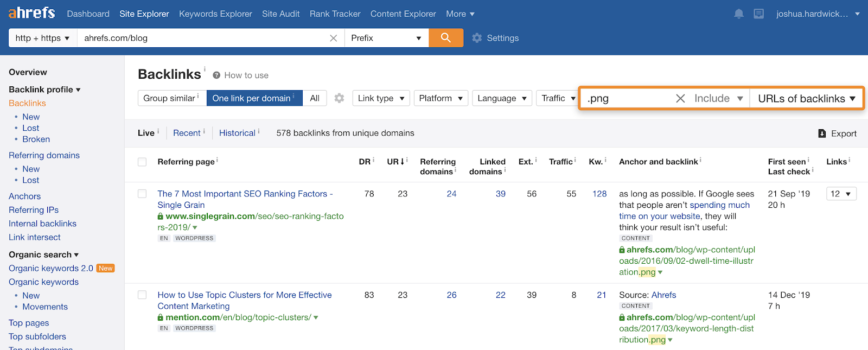
Task: Tick the mention.com row checkbox
Action: [x=142, y=295]
